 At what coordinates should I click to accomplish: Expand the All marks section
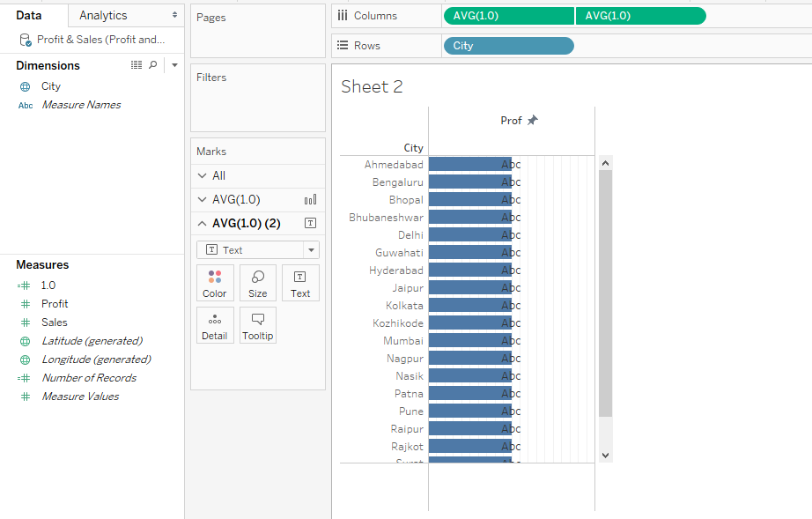click(x=203, y=176)
